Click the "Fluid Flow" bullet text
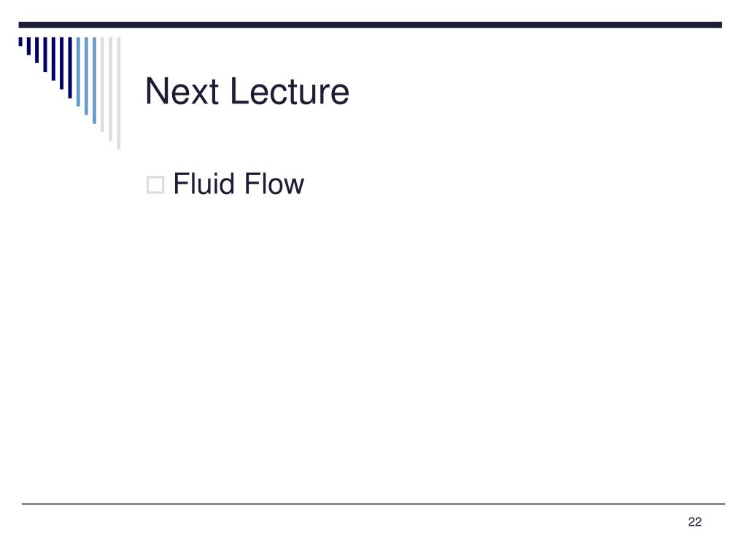This screenshot has height=560, width=747. tap(239, 183)
